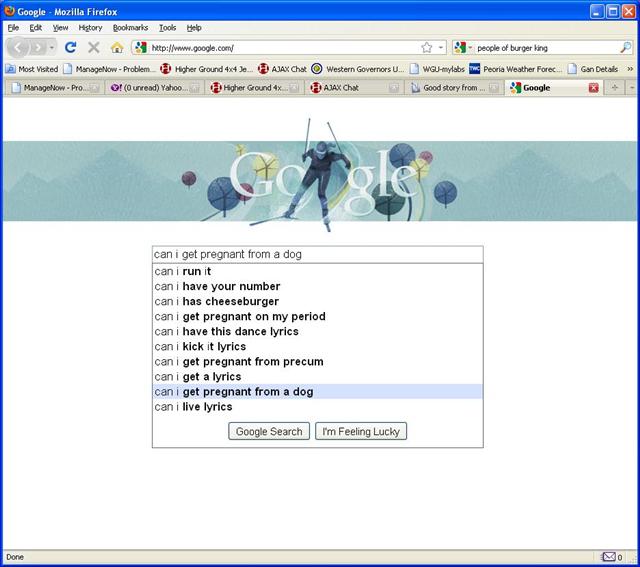This screenshot has width=640, height=567.
Task: Open the URL history dropdown arrow
Action: click(x=441, y=47)
